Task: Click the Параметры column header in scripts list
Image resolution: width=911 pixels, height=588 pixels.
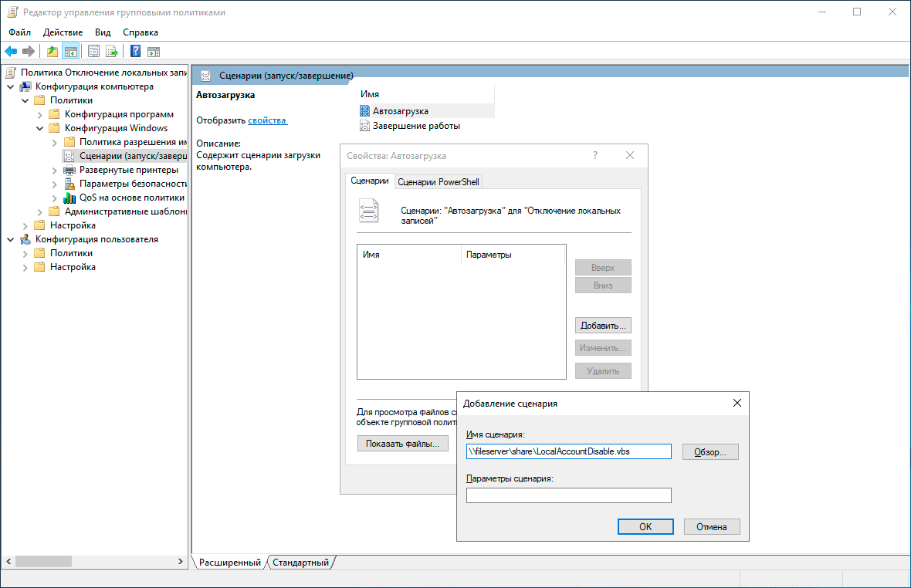Action: tap(513, 254)
